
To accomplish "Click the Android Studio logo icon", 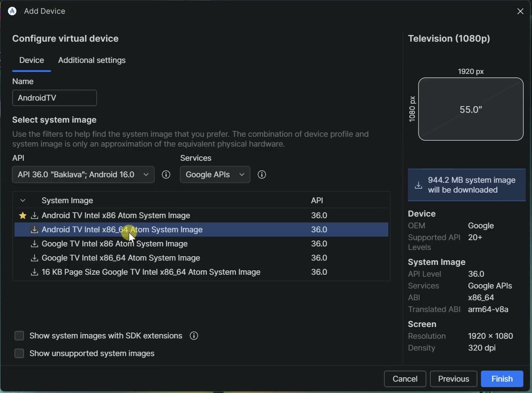I will (12, 11).
